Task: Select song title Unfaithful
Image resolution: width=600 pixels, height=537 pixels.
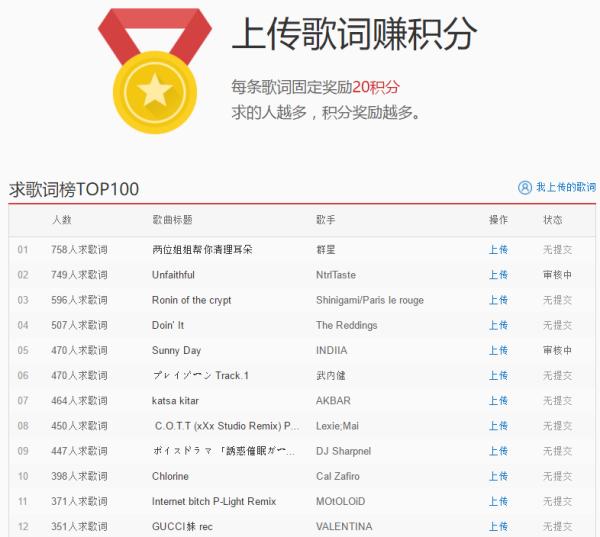Action: [x=173, y=275]
